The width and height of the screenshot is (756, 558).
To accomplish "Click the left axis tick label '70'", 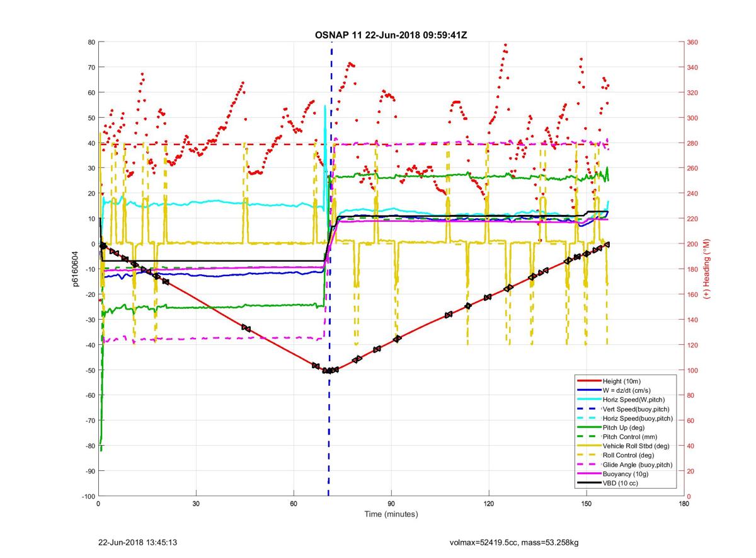I will coord(91,67).
